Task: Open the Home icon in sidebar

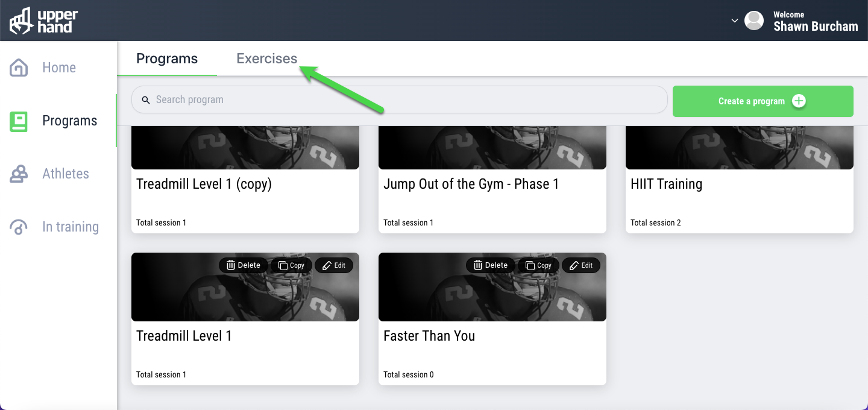Action: pos(19,68)
